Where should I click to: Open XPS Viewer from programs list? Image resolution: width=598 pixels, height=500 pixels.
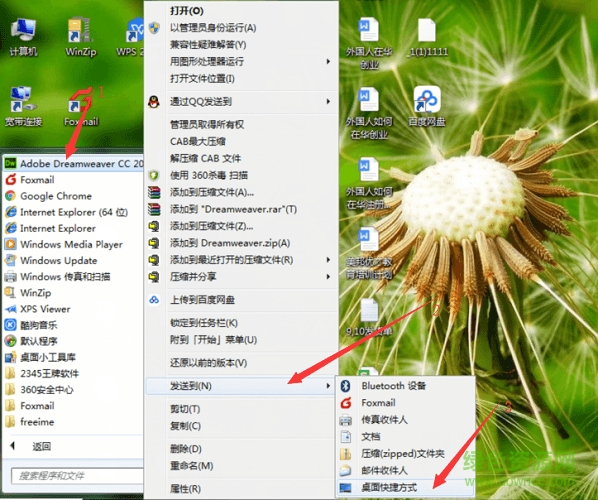coord(73,309)
